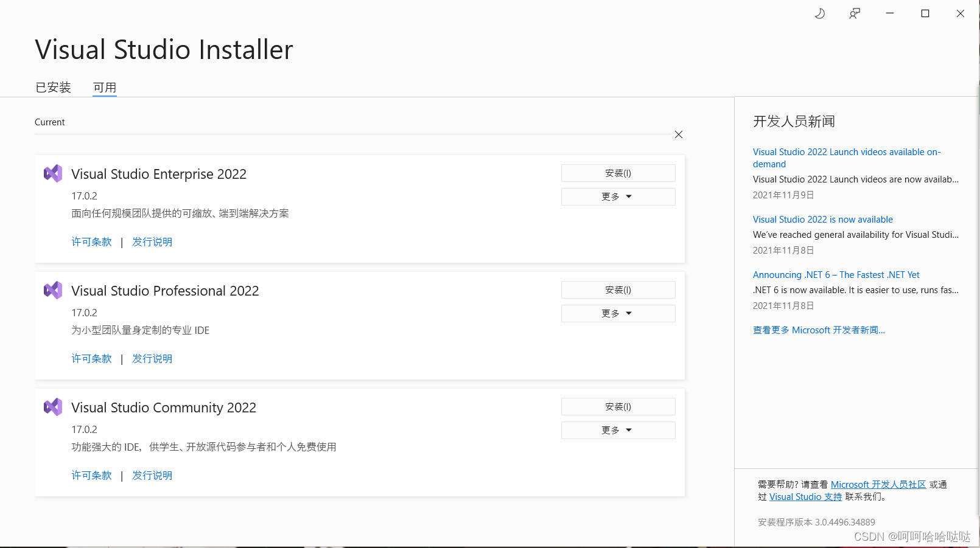The height and width of the screenshot is (548, 980).
Task: Switch color theme using the moon icon
Action: point(819,13)
